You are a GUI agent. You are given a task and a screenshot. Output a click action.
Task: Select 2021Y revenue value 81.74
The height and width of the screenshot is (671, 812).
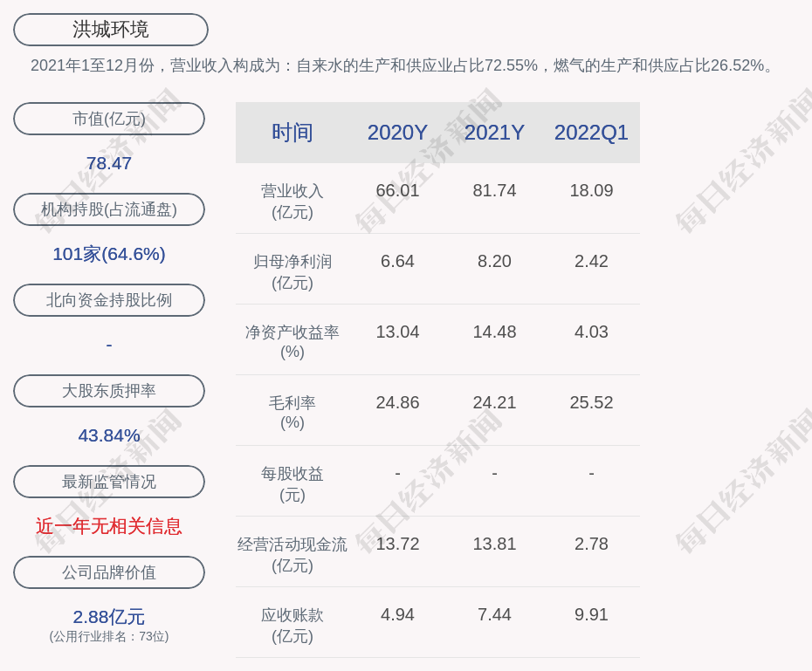[494, 190]
